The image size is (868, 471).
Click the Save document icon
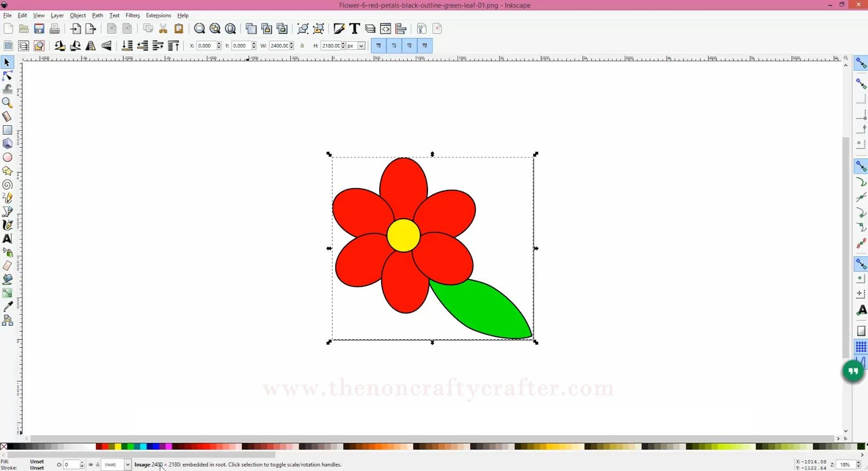(39, 29)
